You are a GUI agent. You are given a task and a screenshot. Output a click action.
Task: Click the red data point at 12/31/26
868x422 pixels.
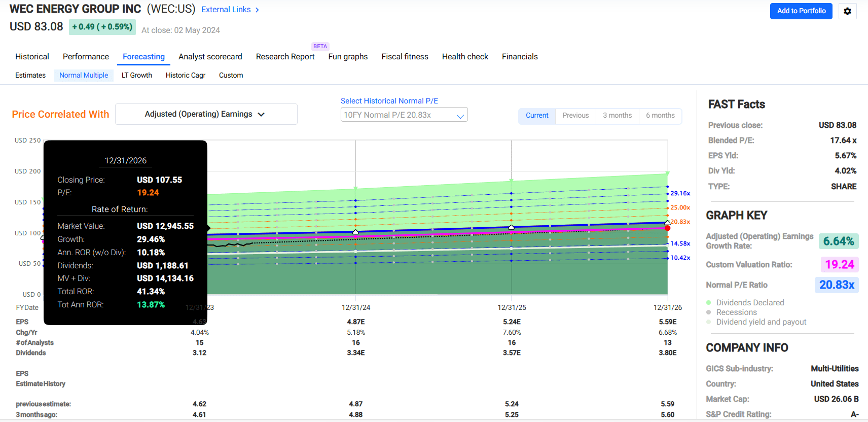pos(667,228)
